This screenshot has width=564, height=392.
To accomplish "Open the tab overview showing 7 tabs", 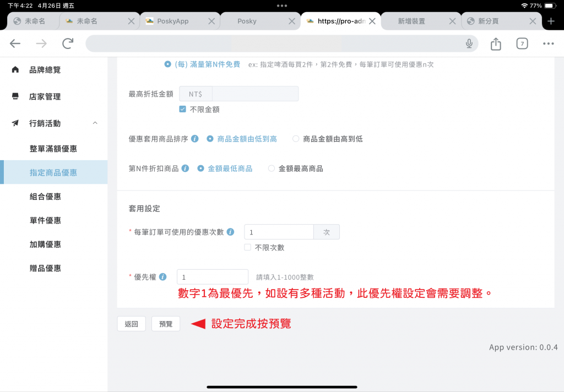I will [522, 43].
